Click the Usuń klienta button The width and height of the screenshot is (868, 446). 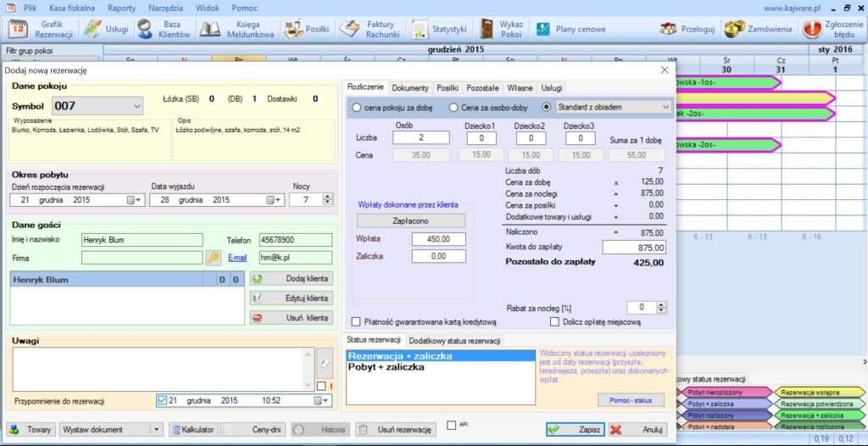click(292, 318)
